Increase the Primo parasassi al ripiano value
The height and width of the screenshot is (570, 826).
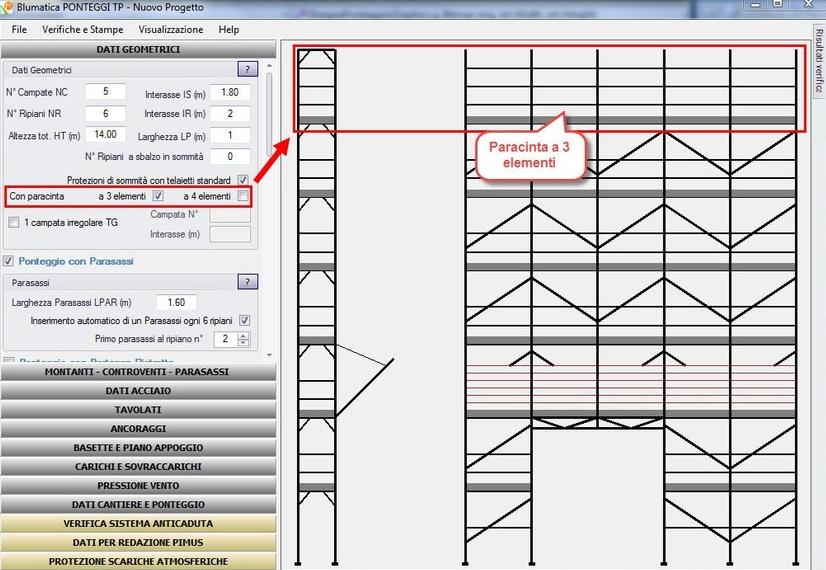tap(245, 336)
